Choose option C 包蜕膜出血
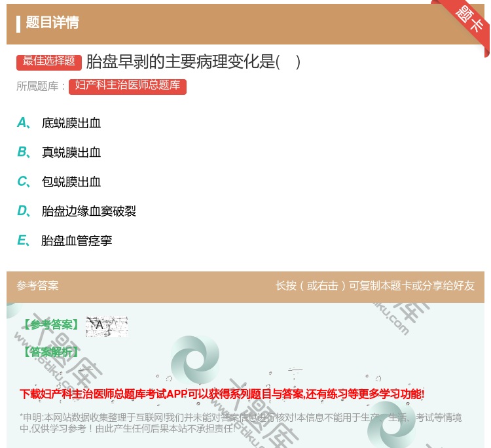Screen dimensions: 491x448 click(71, 182)
